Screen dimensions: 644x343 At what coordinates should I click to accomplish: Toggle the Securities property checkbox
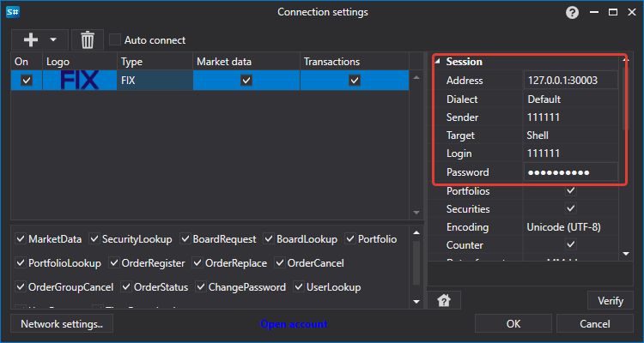point(570,208)
